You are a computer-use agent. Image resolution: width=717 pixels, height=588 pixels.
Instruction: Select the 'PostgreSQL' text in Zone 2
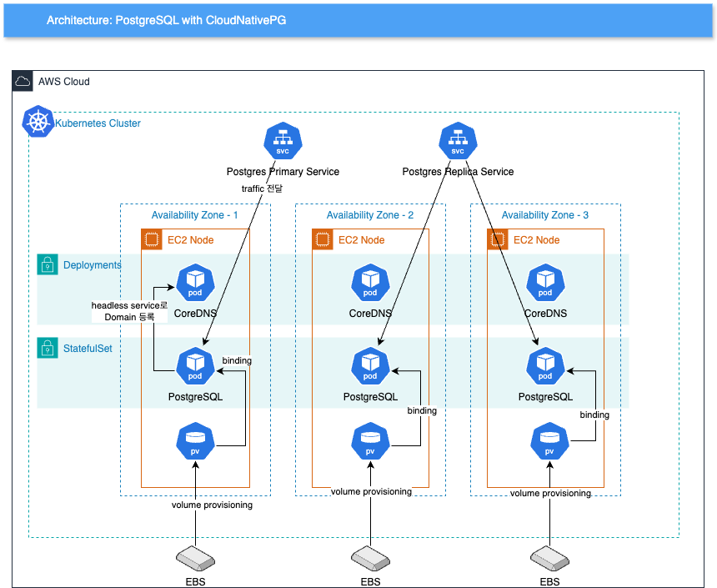point(370,397)
